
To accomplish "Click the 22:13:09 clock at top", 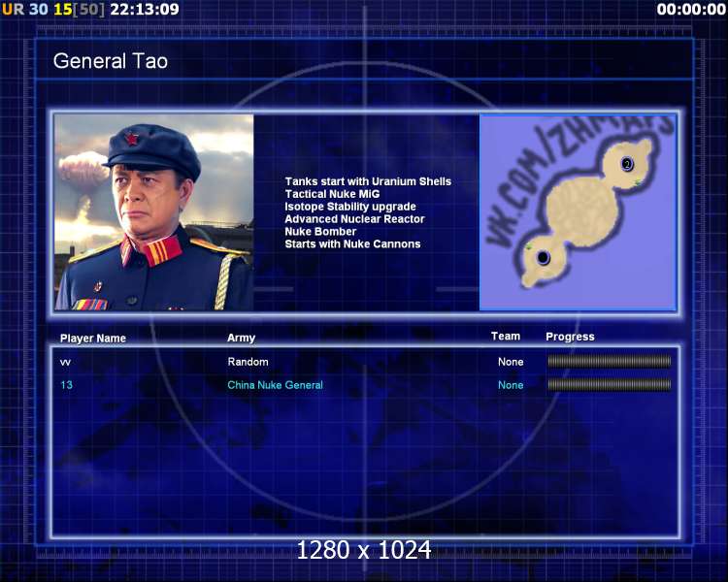I will [145, 10].
